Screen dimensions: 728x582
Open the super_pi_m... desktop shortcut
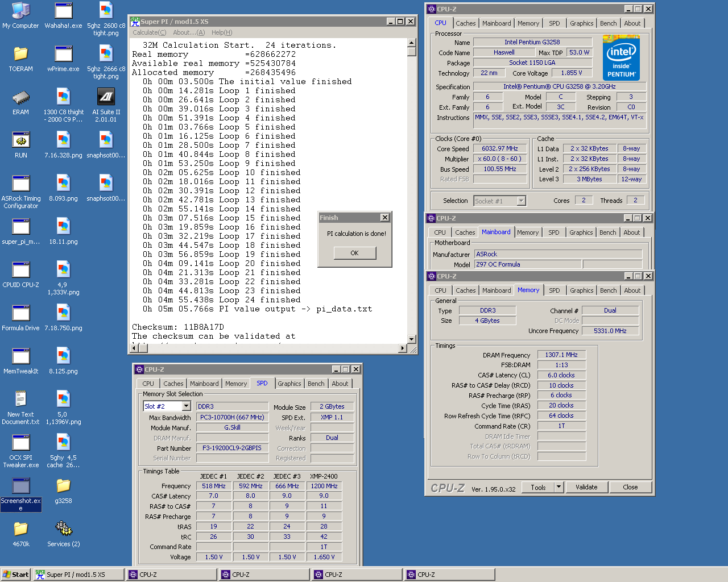click(x=21, y=231)
